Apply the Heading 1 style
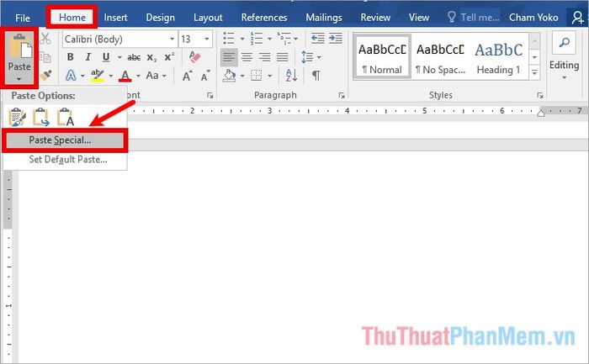The width and height of the screenshot is (589, 364). [498, 57]
